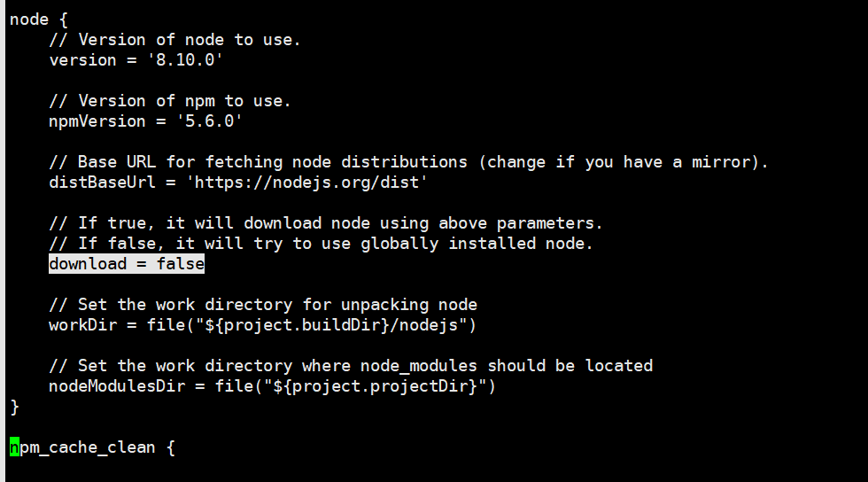
Task: Click the 'workDir' variable name
Action: 83,324
